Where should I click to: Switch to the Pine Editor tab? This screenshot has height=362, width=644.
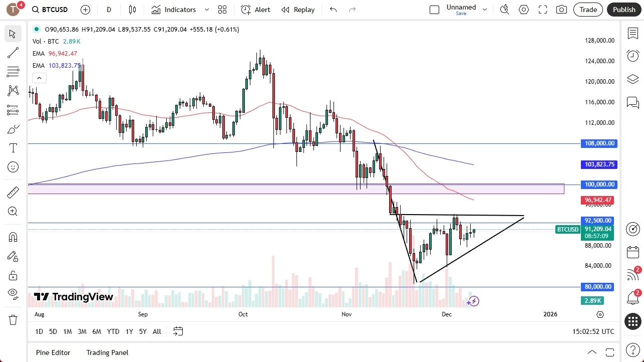coord(53,352)
